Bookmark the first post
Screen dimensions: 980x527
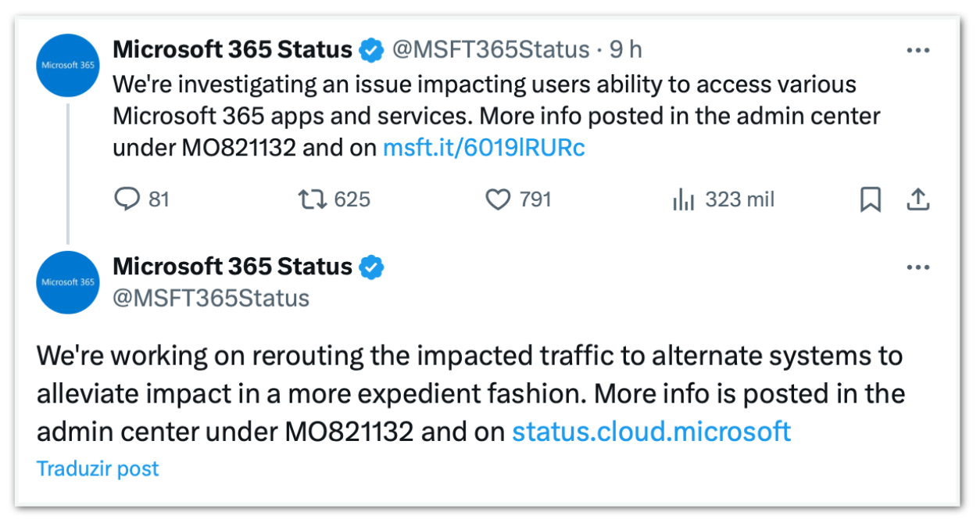[870, 200]
